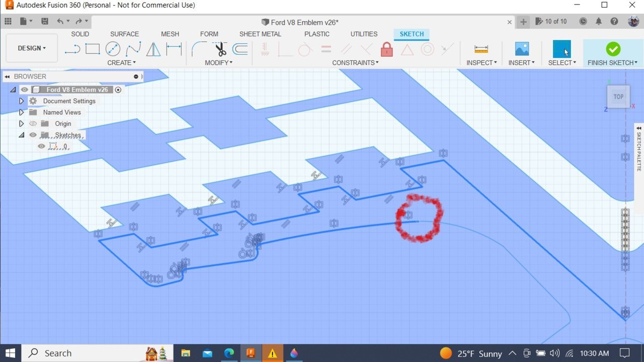Switch to the MESH tab
The image size is (644, 362).
click(x=170, y=34)
